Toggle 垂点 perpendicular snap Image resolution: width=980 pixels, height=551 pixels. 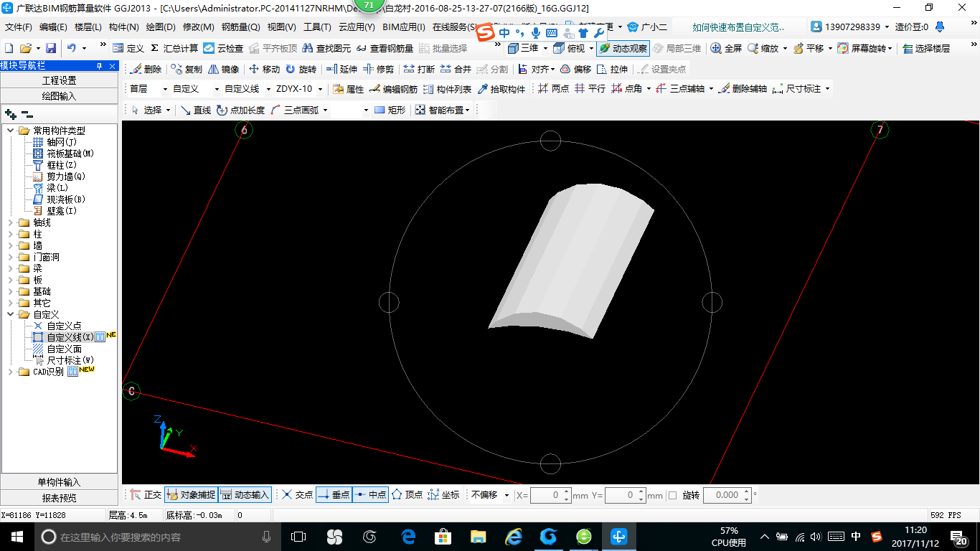(334, 495)
